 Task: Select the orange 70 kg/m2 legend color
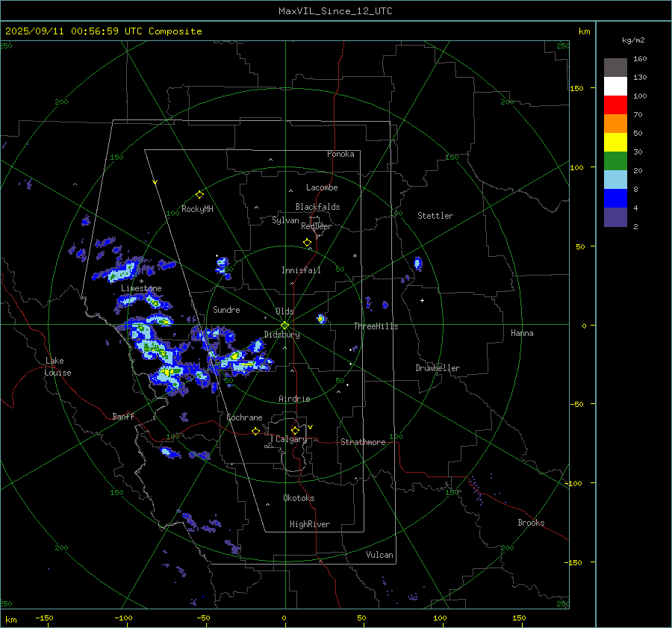(x=615, y=123)
